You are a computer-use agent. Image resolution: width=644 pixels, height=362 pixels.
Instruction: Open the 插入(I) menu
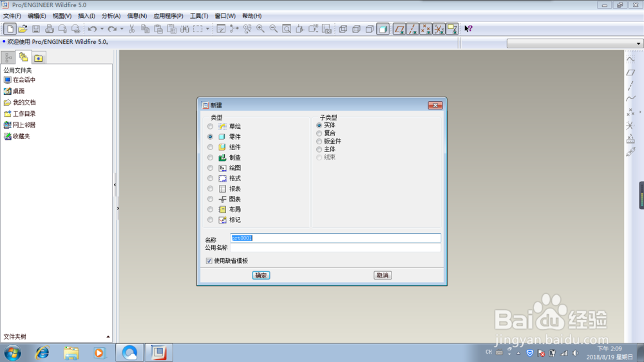(x=87, y=16)
